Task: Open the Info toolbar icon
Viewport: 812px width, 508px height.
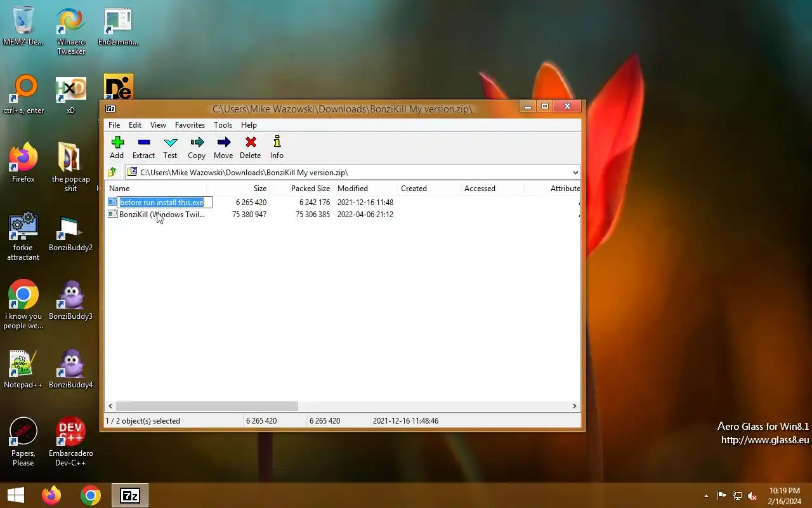Action: [x=277, y=147]
